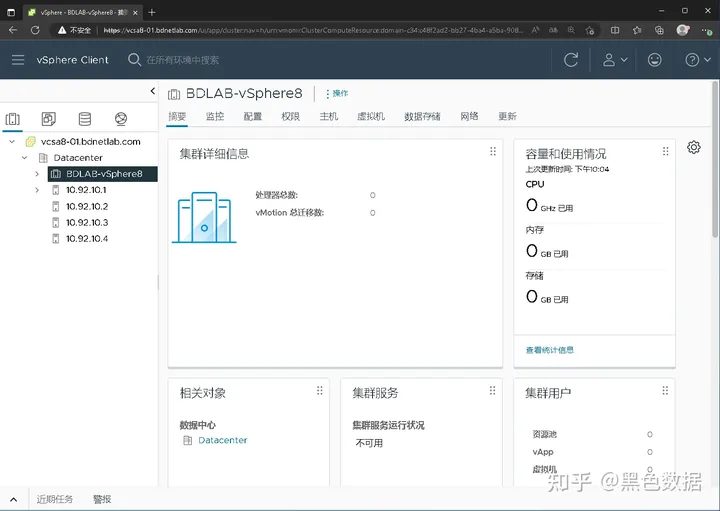720x511 pixels.
Task: Click the browser address bar URL
Action: click(313, 30)
